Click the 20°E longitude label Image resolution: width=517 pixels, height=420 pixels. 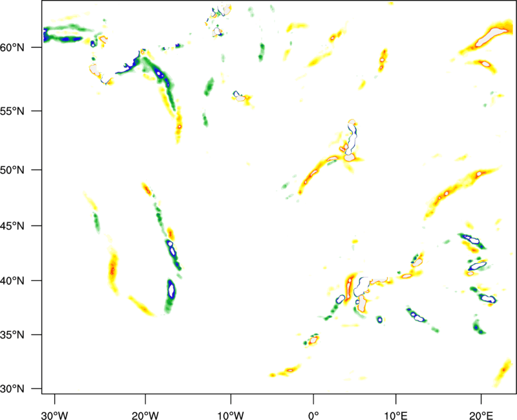point(481,415)
